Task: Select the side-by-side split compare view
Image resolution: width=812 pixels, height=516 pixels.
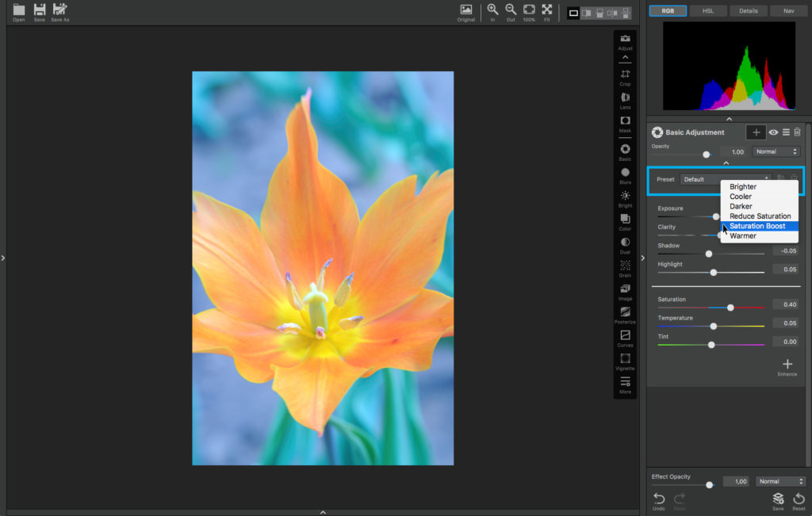Action: coord(586,13)
